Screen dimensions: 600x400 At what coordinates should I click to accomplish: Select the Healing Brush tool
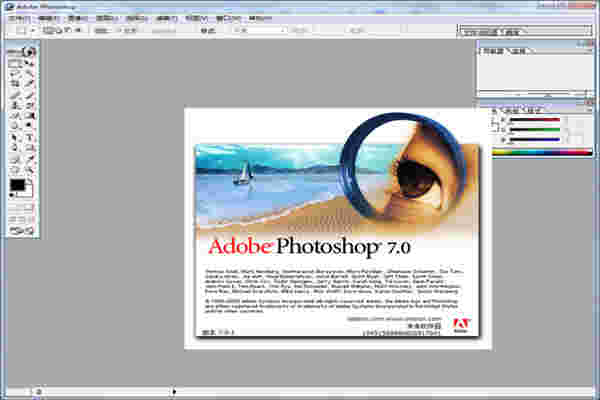pos(15,94)
